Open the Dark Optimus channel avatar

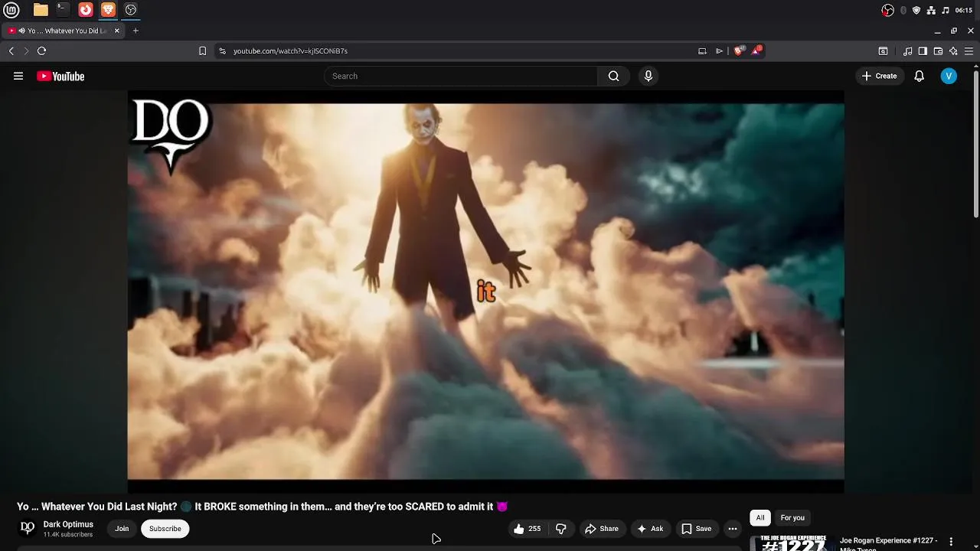[28, 528]
